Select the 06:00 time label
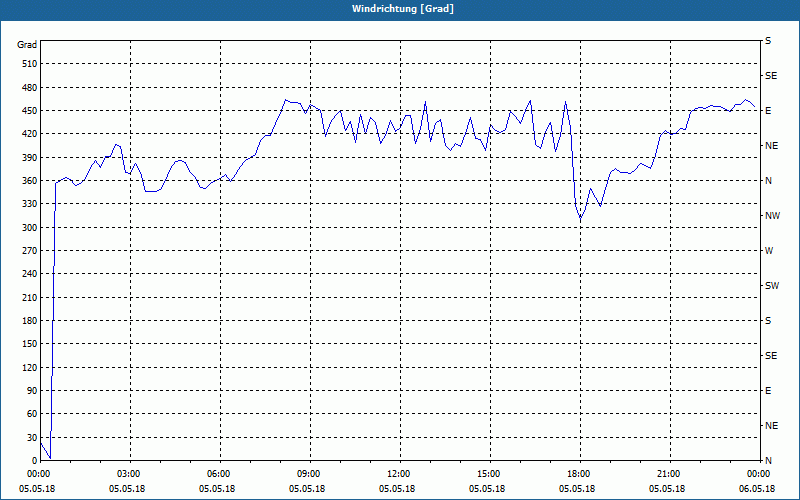The width and height of the screenshot is (800, 500). coord(220,474)
